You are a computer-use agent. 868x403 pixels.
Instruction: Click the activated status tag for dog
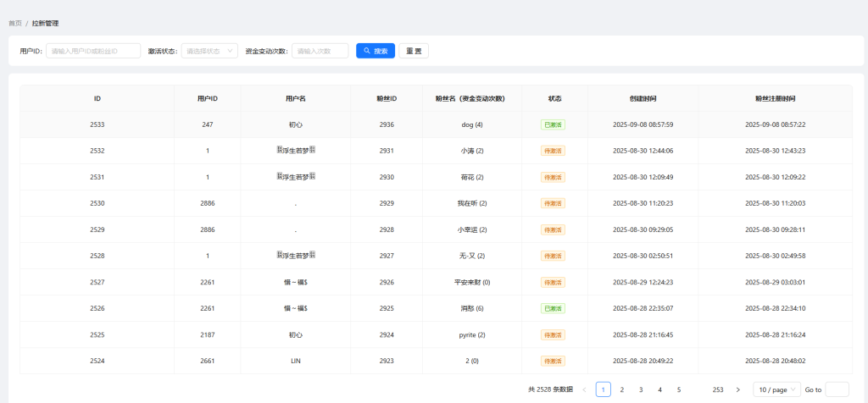[553, 124]
